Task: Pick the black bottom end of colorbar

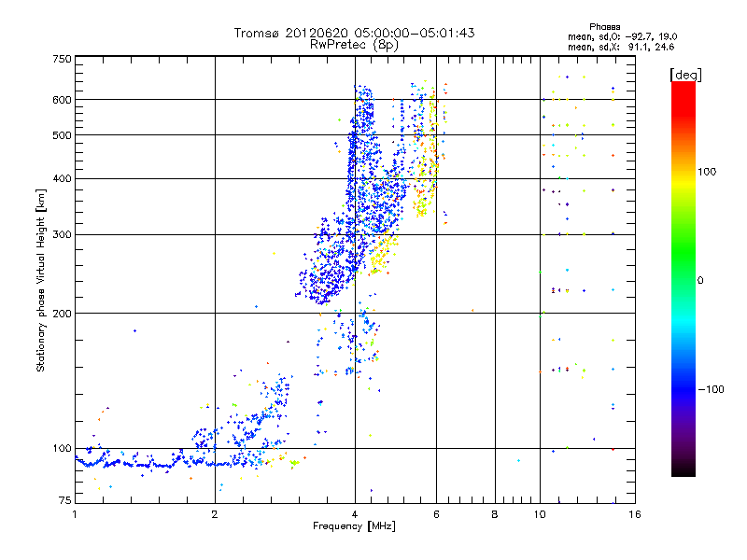Action: pos(684,471)
